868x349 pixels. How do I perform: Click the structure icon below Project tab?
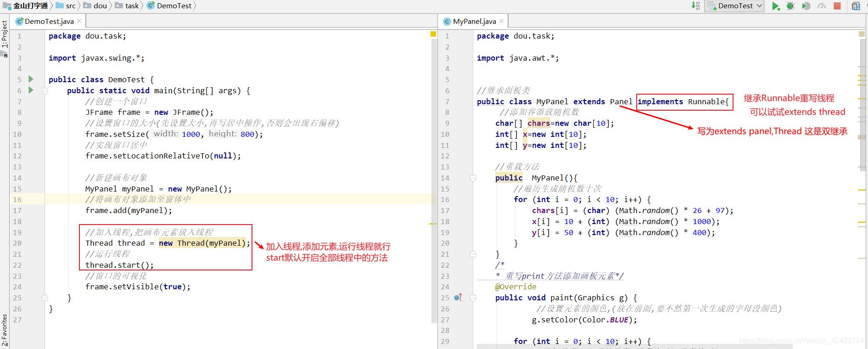click(x=5, y=54)
